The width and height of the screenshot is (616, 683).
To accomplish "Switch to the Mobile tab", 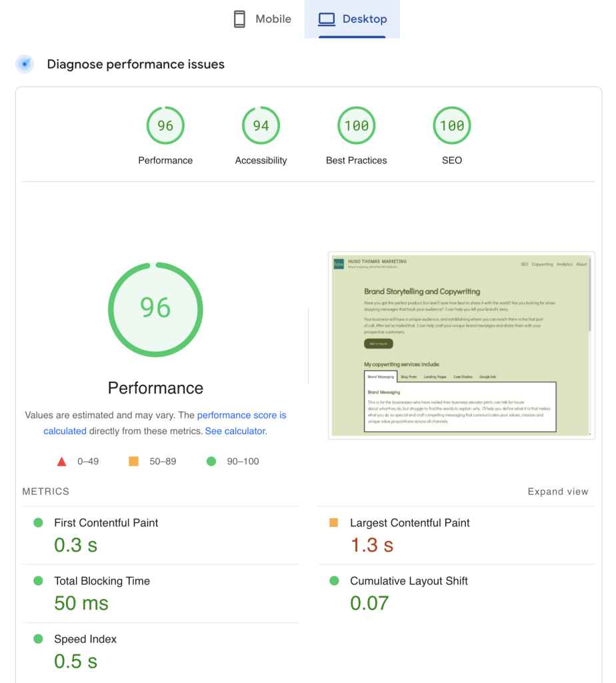I will click(x=263, y=19).
